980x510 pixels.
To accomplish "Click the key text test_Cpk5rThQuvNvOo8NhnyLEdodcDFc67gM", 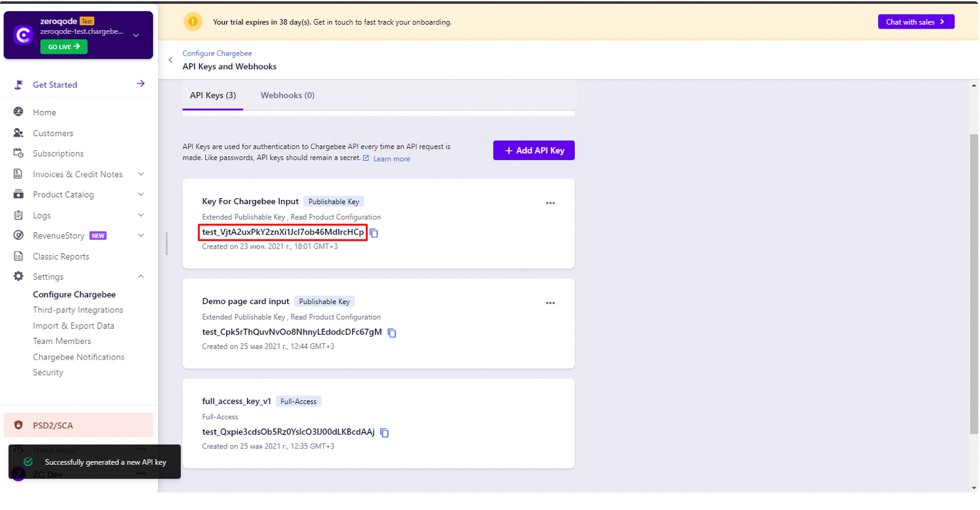I will point(292,332).
